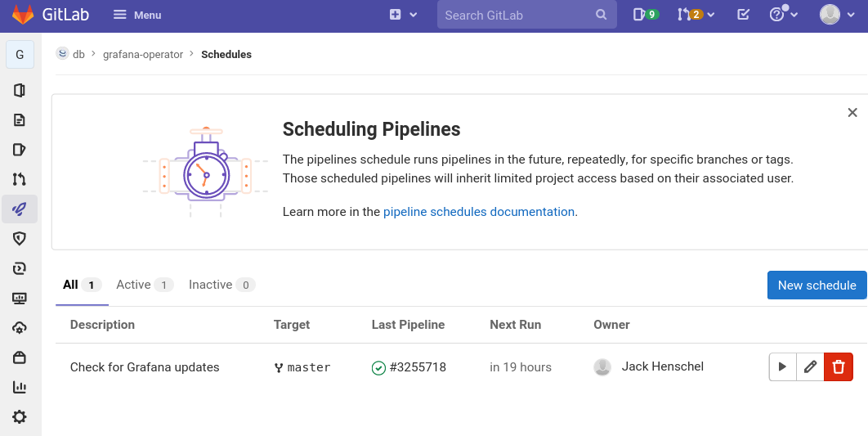The height and width of the screenshot is (436, 868).
Task: Click the Target column header
Action: tap(292, 325)
